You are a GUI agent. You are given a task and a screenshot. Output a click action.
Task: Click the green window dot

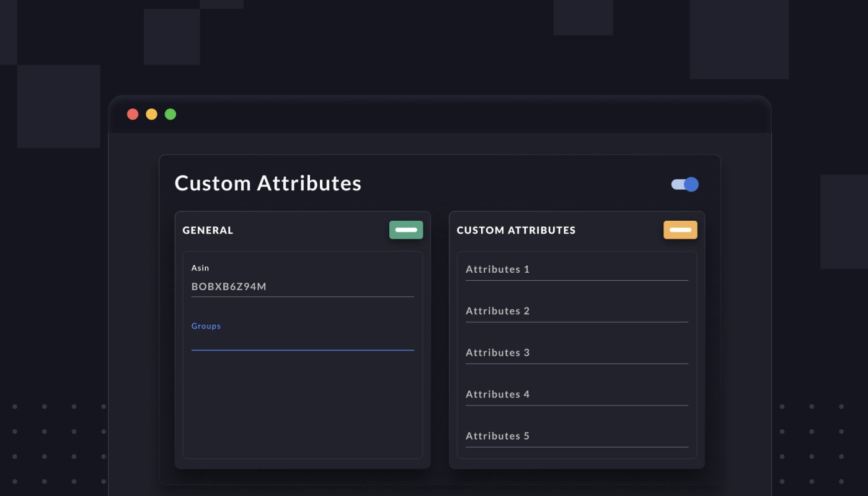click(170, 114)
